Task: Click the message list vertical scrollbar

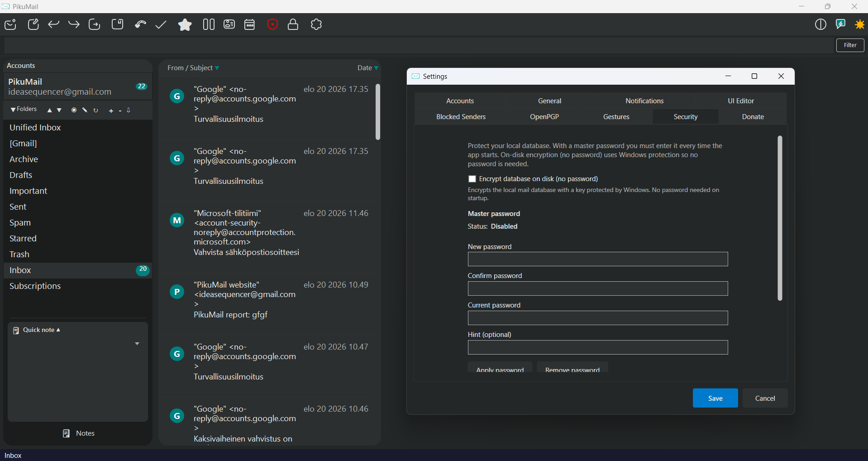Action: 378,112
